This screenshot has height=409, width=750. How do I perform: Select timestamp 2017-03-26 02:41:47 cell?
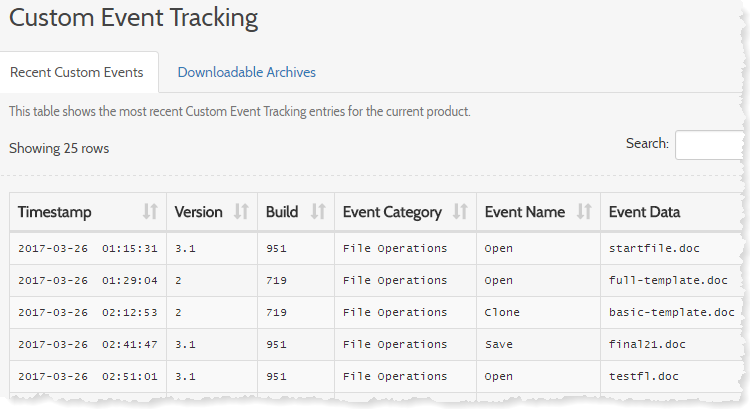[x=88, y=344]
